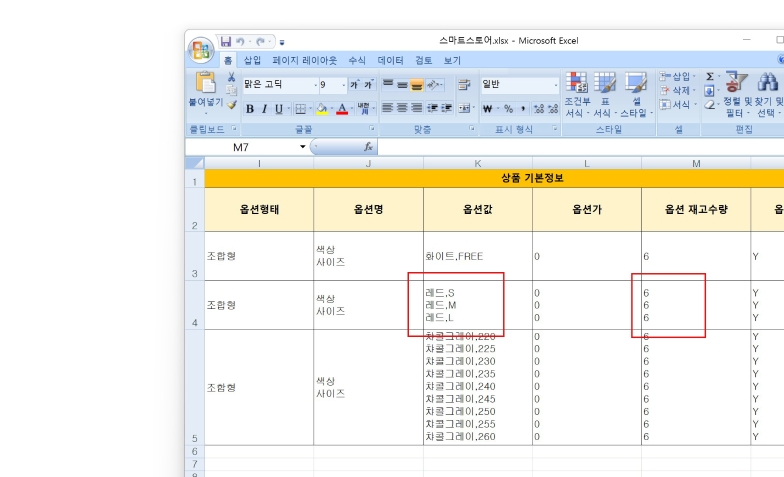Open the 데이터 ribbon tab
This screenshot has height=477, width=784.
tap(390, 61)
